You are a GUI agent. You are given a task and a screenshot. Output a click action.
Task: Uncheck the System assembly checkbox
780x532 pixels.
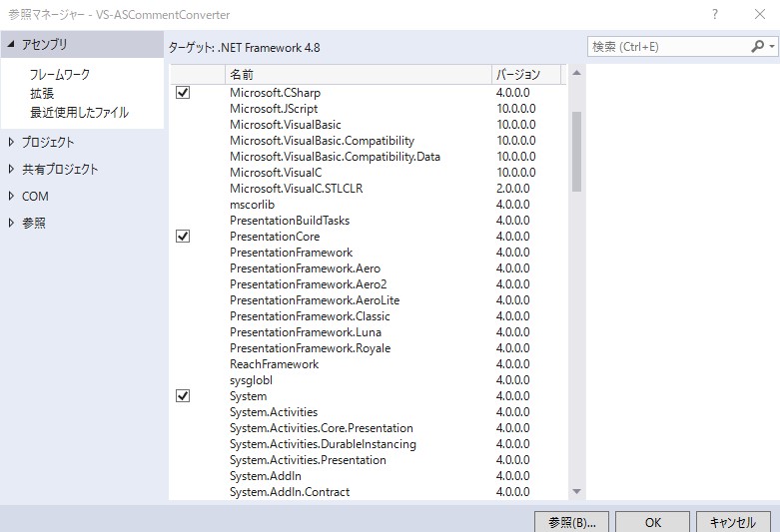(183, 395)
